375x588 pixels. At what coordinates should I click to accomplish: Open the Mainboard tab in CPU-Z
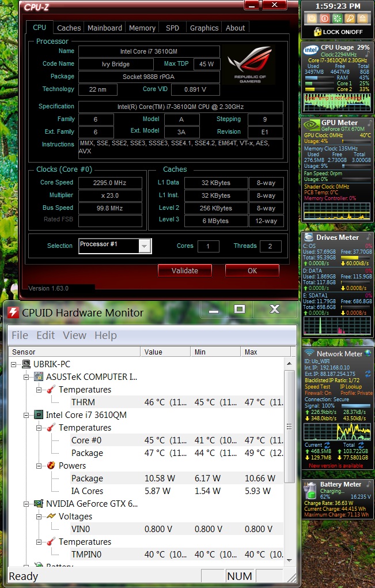tap(104, 28)
